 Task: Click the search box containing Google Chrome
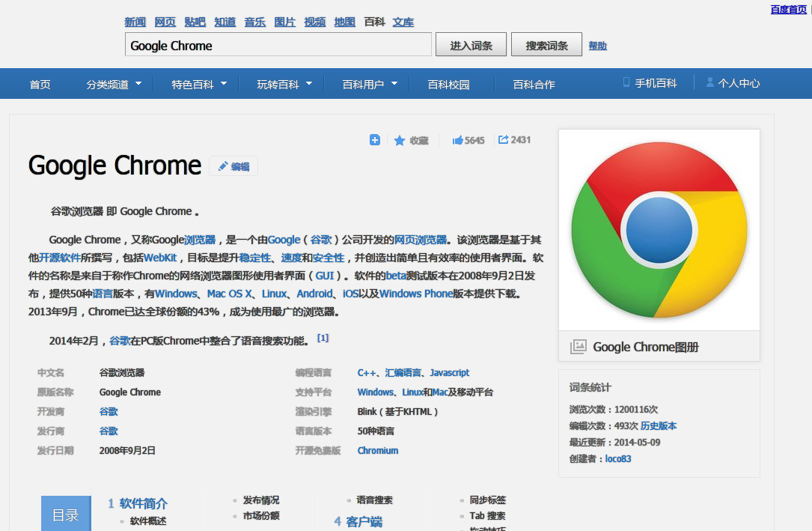point(278,45)
